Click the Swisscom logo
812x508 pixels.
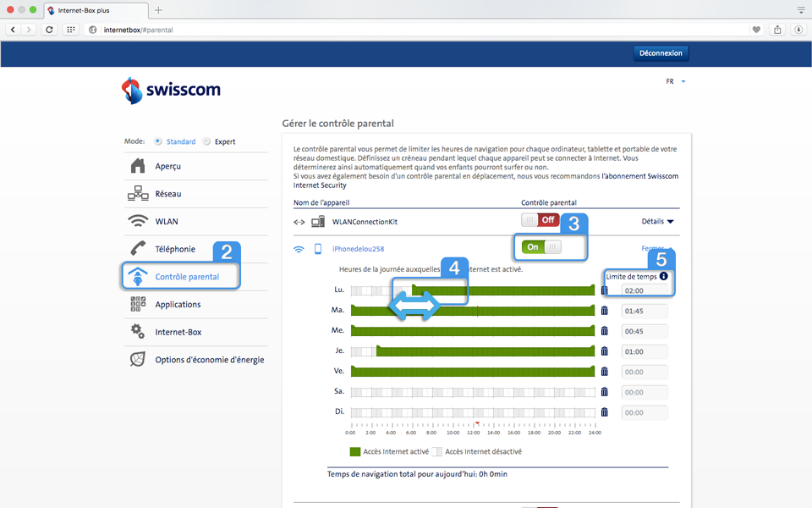[172, 90]
